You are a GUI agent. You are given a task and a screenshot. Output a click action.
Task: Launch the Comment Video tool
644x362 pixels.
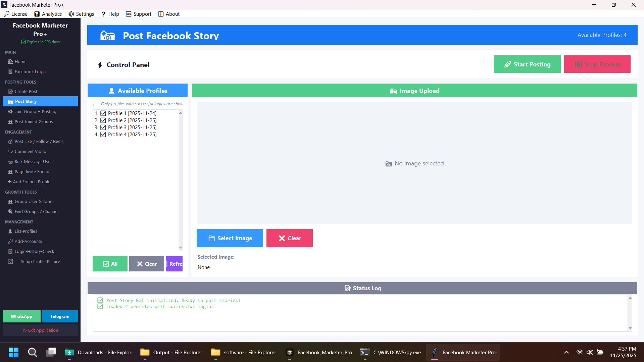pyautogui.click(x=30, y=151)
